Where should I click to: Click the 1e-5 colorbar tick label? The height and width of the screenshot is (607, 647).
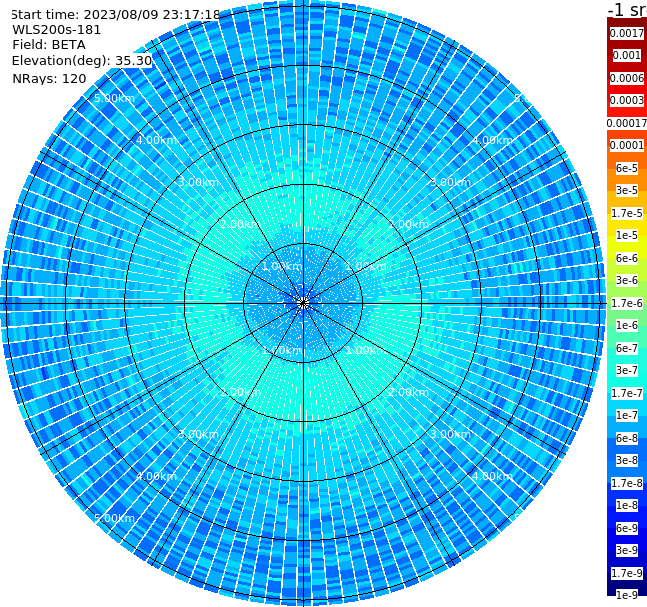click(x=627, y=235)
